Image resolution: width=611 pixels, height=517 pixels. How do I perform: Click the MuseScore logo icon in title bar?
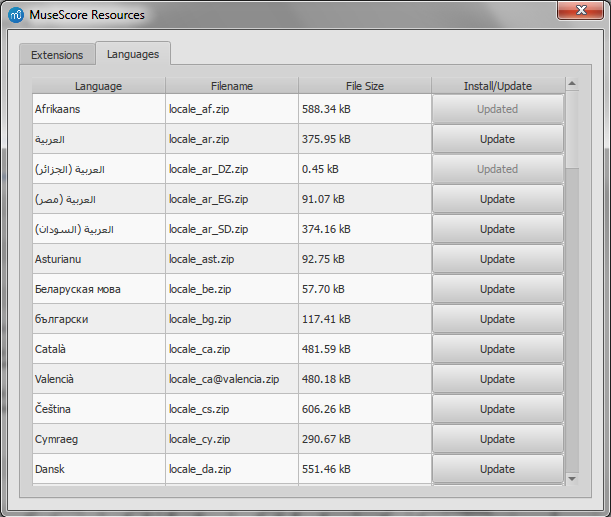point(16,15)
